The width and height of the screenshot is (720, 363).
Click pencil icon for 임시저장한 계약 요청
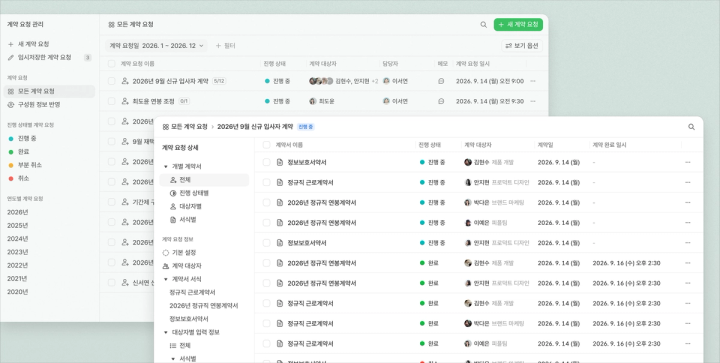pos(11,58)
